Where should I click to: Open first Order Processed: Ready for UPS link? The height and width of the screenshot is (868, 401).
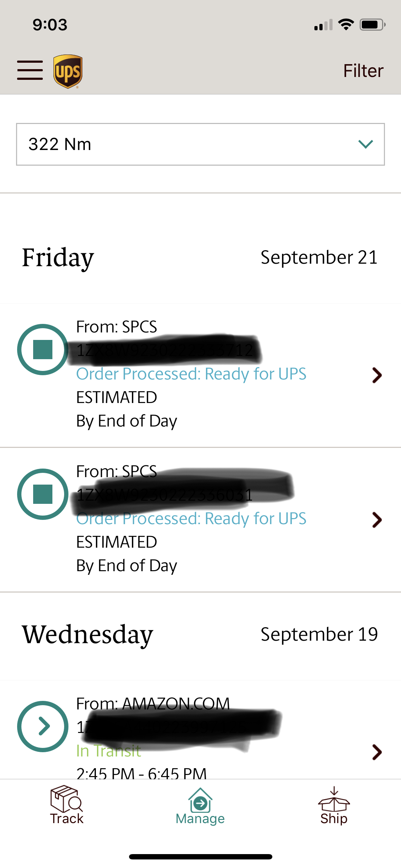coord(191,374)
